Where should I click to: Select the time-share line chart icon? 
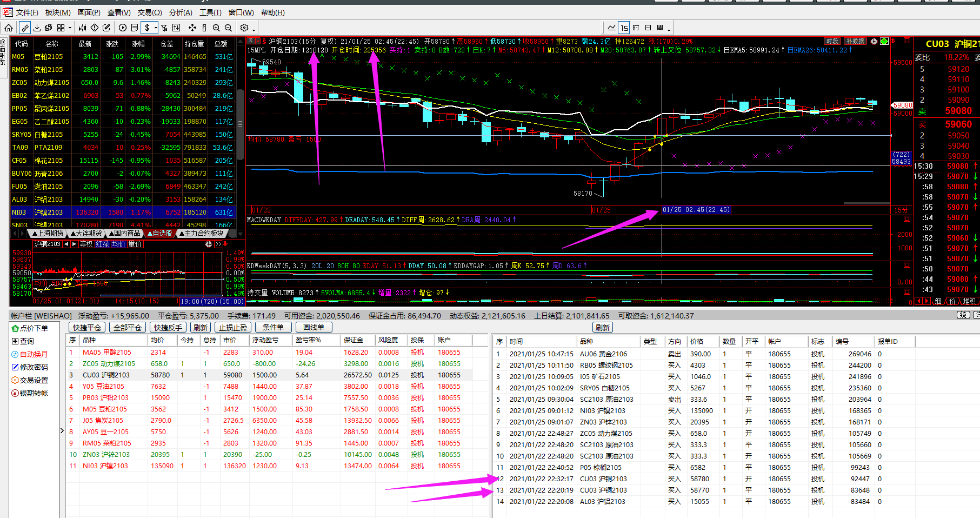611,28
